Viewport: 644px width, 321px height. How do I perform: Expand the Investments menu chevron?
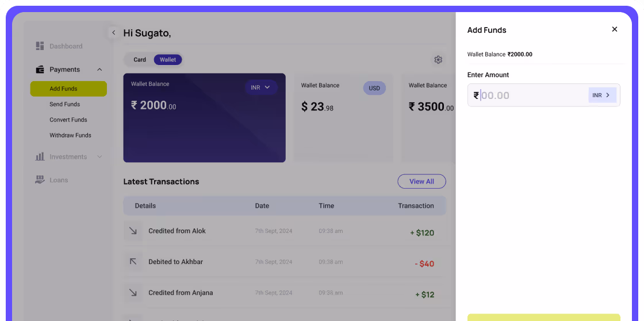[x=99, y=156]
